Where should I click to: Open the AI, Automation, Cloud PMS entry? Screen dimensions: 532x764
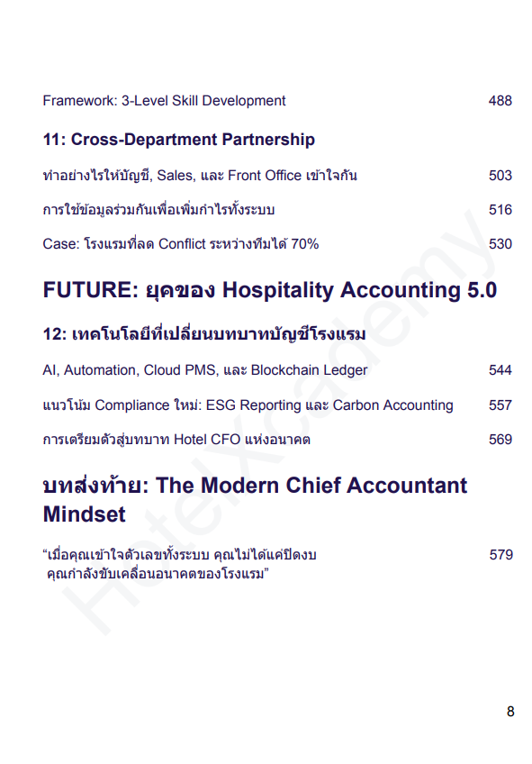(x=205, y=370)
